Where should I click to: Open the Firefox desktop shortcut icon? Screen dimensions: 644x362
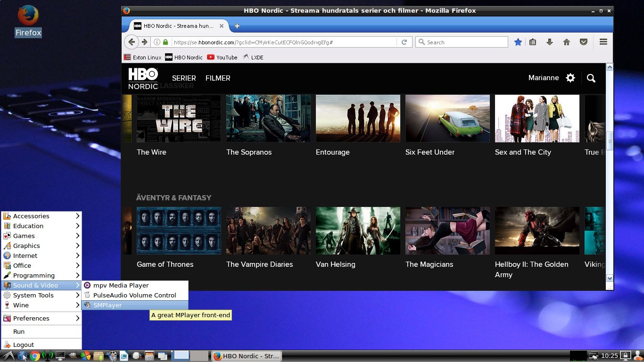[x=28, y=21]
